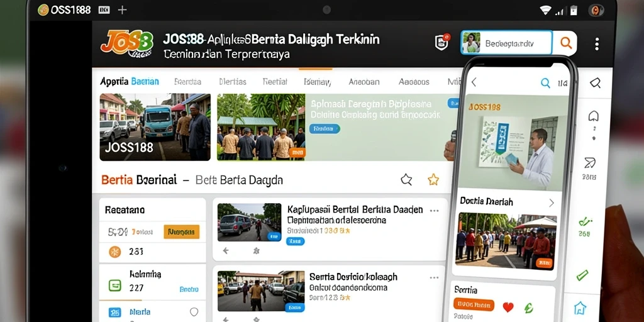The width and height of the screenshot is (644, 322).
Task: Toggle the yellow favorite star icon
Action: coord(433,179)
